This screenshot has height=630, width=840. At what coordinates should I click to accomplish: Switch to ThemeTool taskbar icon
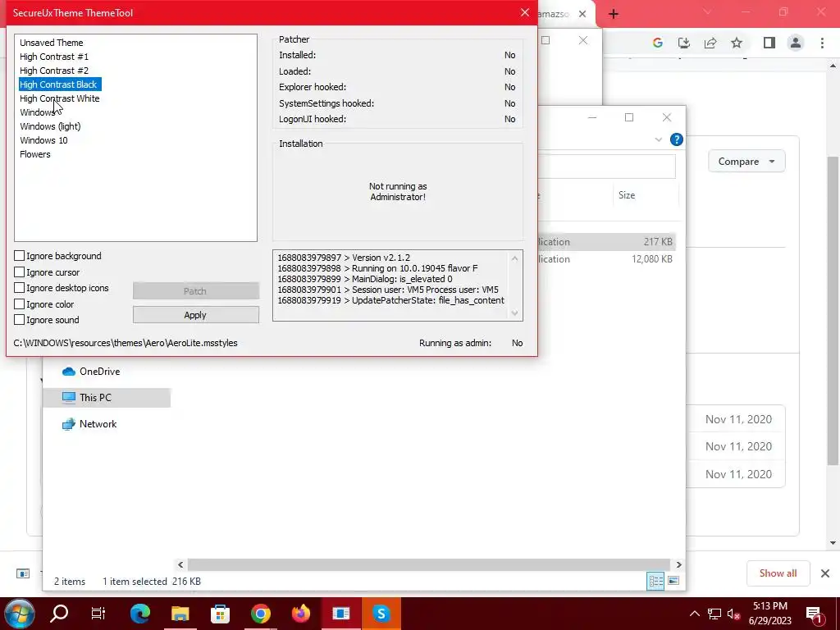340,614
